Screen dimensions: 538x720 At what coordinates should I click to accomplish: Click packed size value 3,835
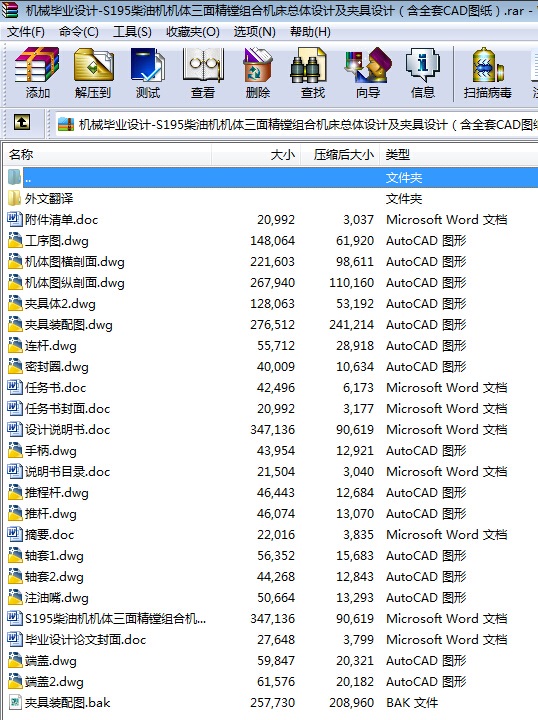point(359,534)
